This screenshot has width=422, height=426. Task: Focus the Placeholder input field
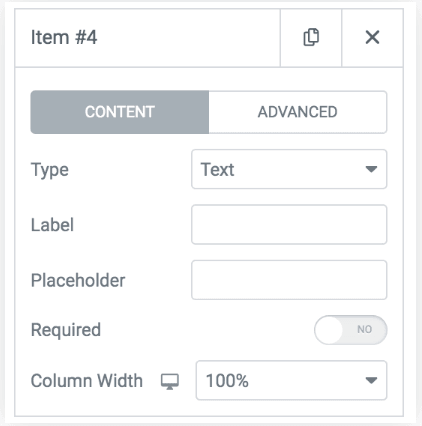coord(289,280)
